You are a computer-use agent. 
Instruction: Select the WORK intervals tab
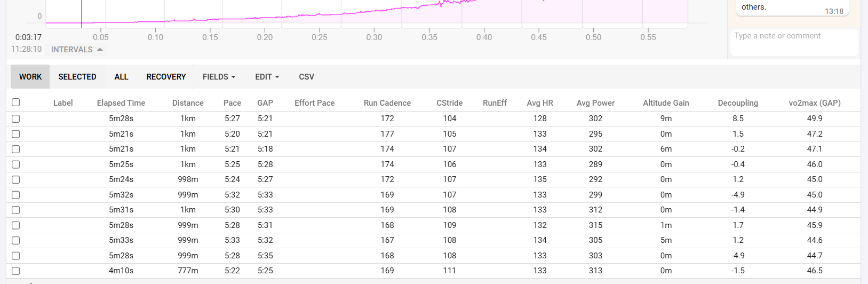(30, 77)
